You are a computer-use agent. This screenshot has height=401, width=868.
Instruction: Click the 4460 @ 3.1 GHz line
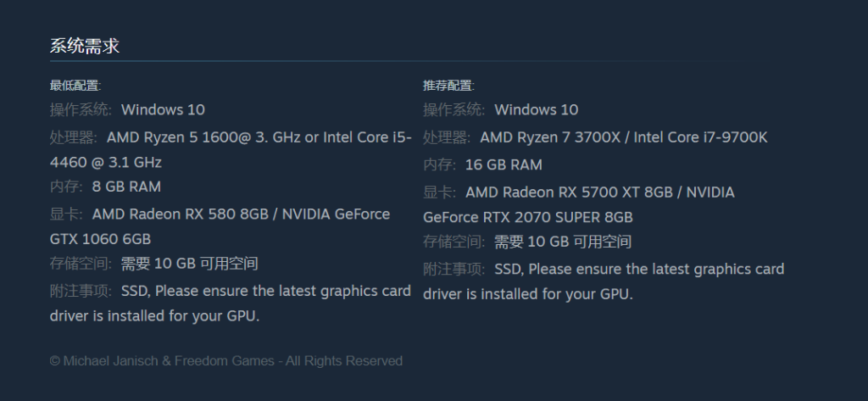106,162
